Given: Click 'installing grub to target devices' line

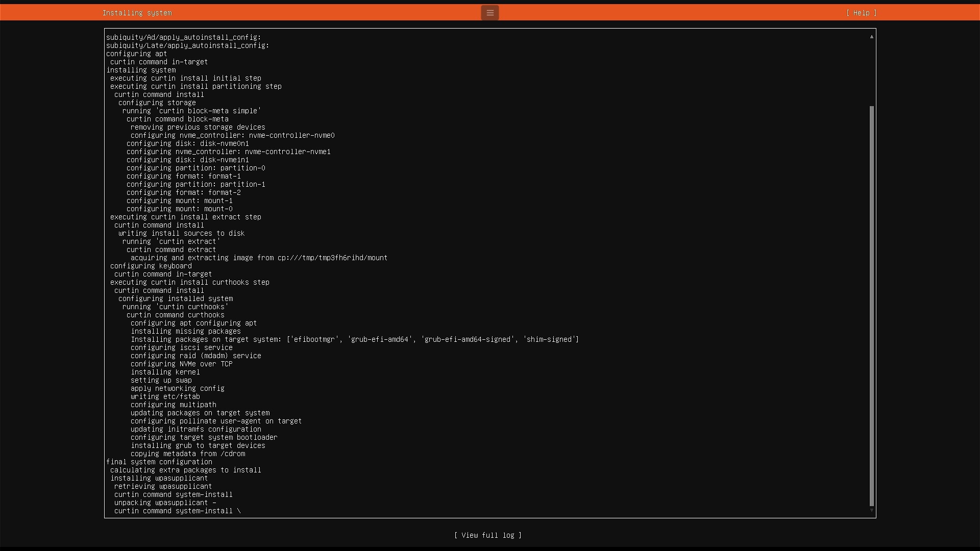Looking at the screenshot, I should pyautogui.click(x=198, y=445).
